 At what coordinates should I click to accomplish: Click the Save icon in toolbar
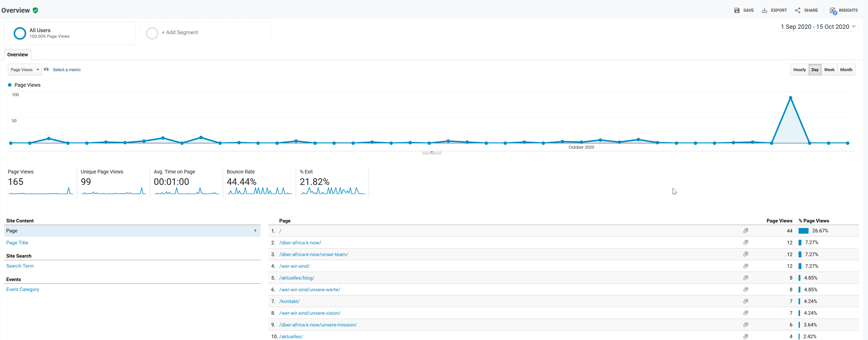pos(737,9)
